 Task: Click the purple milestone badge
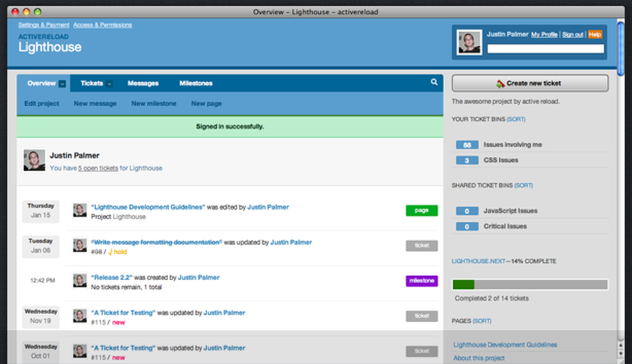pyautogui.click(x=422, y=281)
